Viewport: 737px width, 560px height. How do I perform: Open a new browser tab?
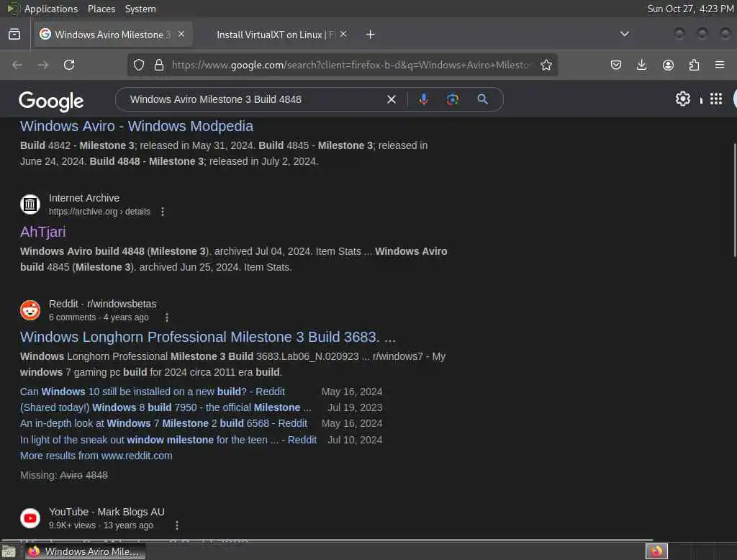click(370, 35)
